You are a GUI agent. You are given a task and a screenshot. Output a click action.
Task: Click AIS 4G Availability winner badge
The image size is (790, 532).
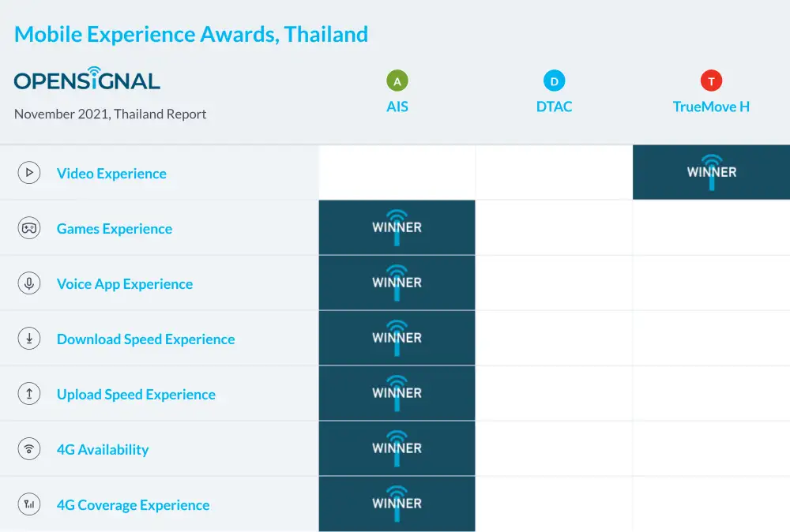click(397, 448)
